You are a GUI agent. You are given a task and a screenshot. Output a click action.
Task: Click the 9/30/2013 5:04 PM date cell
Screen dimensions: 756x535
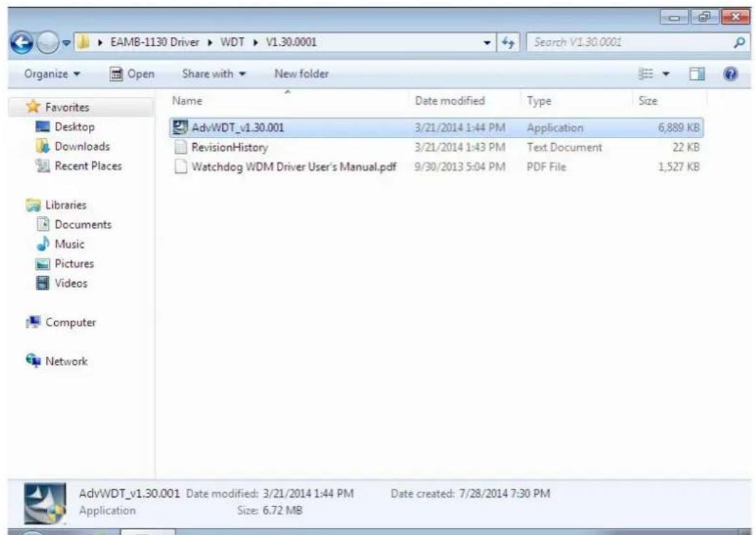click(x=460, y=167)
